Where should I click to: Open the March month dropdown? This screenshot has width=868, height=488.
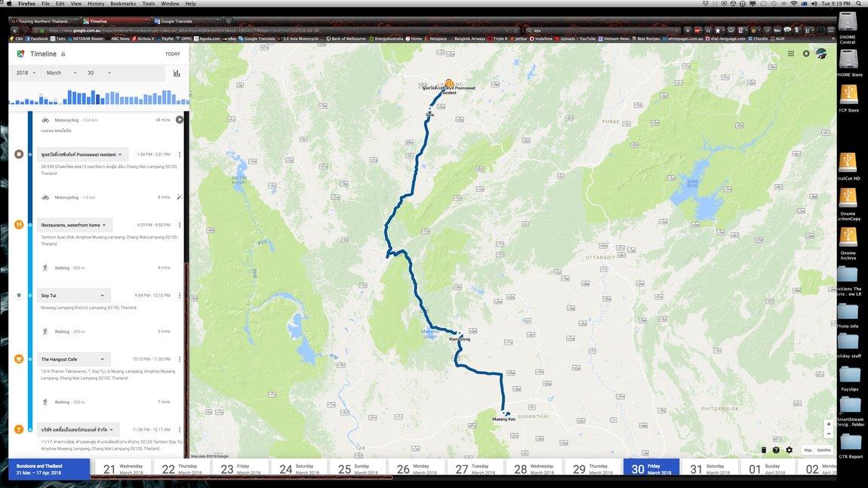coord(61,73)
